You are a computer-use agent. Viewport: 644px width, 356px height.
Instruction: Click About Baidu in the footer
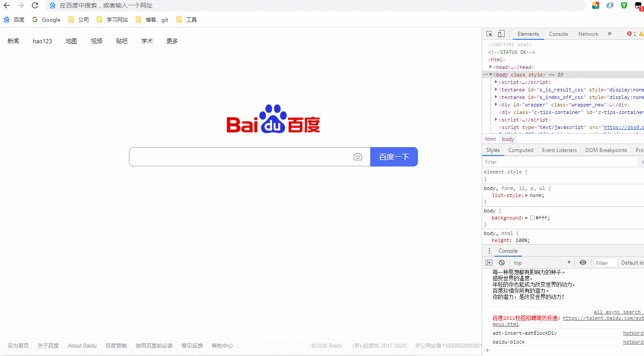click(82, 346)
